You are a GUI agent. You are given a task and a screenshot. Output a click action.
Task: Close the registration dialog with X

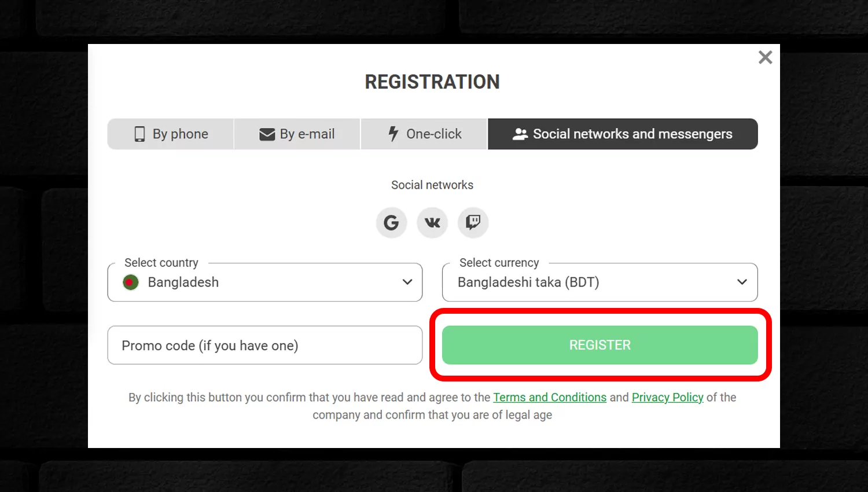pos(765,57)
